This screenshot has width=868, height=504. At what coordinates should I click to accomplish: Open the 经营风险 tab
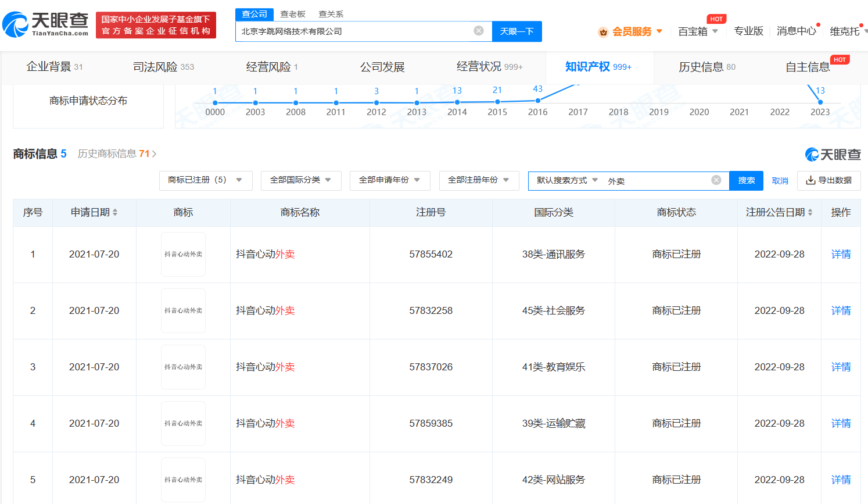pyautogui.click(x=272, y=67)
